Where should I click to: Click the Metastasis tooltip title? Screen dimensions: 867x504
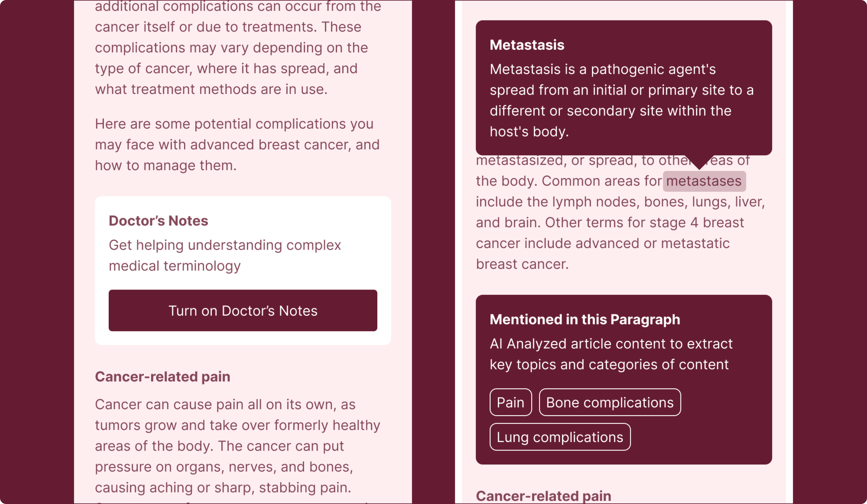point(527,45)
